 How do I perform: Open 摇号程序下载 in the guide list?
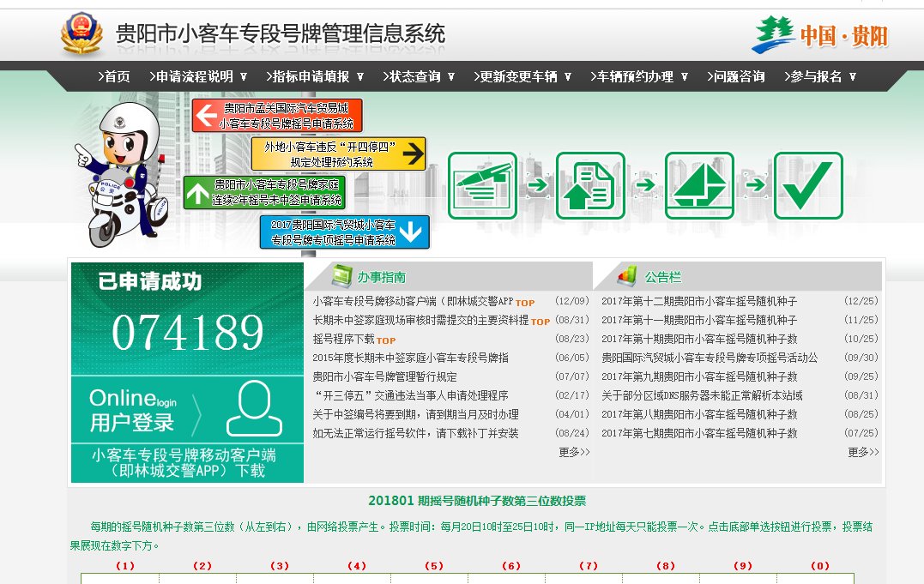pos(343,338)
